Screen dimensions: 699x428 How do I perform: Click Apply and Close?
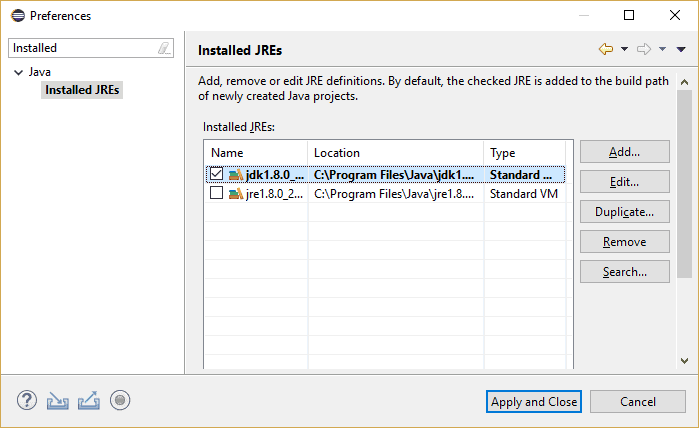pos(534,402)
